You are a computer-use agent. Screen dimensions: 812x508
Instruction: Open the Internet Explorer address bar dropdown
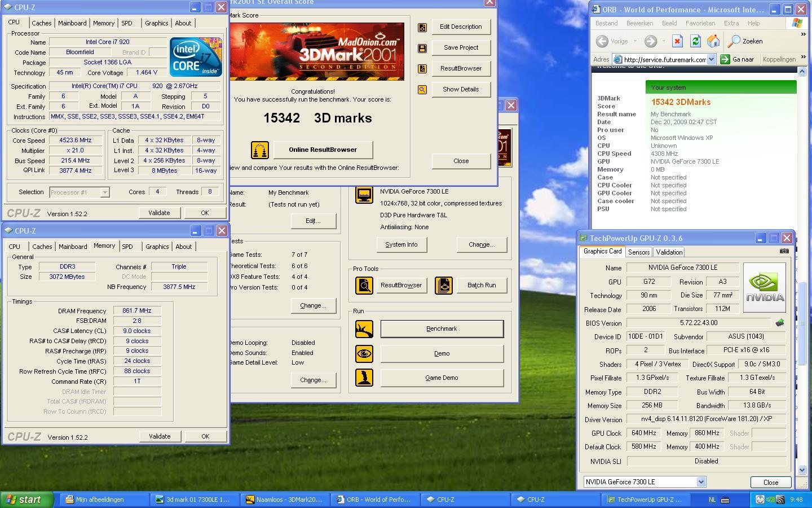[711, 59]
